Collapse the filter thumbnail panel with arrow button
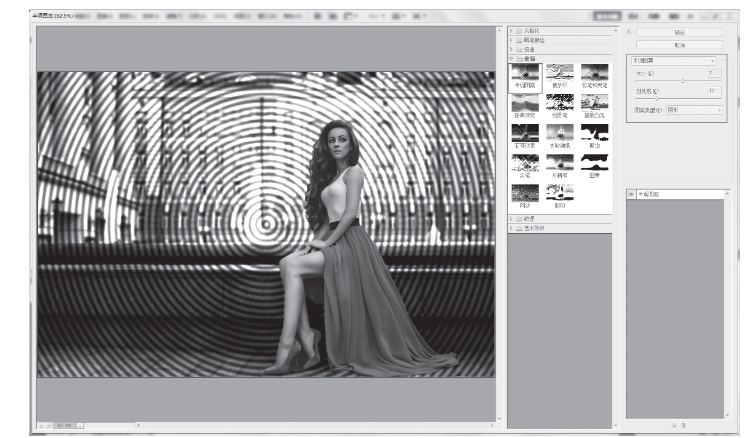The height and width of the screenshot is (438, 755). click(x=630, y=32)
